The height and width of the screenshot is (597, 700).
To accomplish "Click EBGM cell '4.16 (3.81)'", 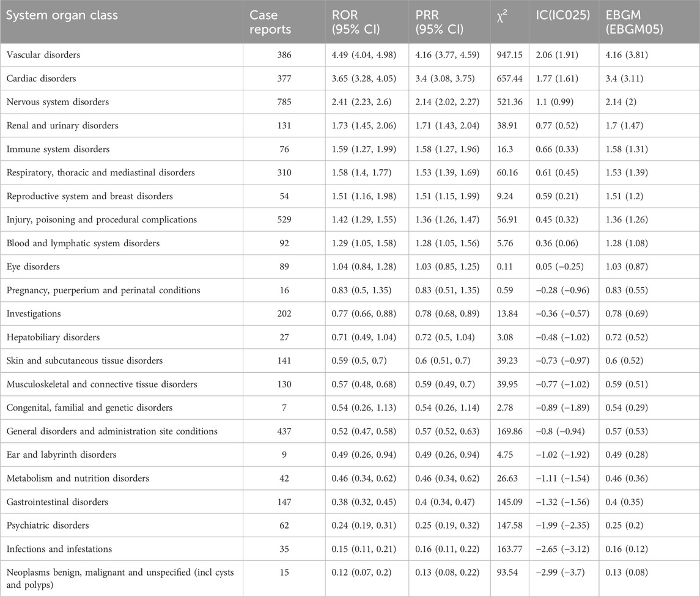I will coord(627,56).
